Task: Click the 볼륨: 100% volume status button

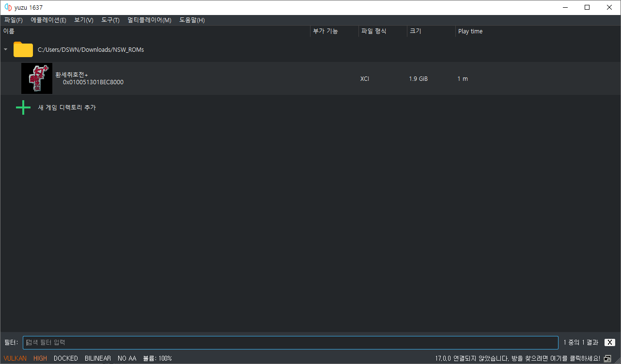Action: coord(157,358)
